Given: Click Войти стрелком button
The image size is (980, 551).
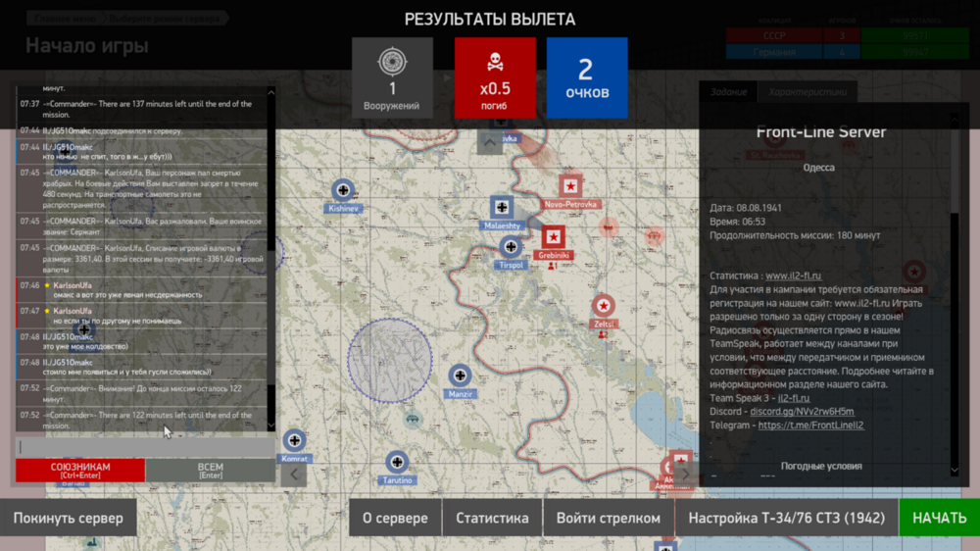Looking at the screenshot, I should tap(609, 518).
